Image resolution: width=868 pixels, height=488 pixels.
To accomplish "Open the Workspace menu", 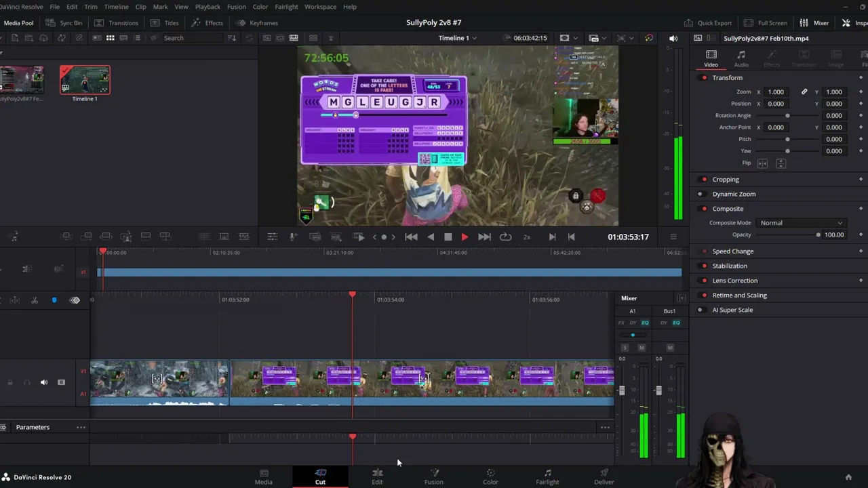I will point(320,7).
